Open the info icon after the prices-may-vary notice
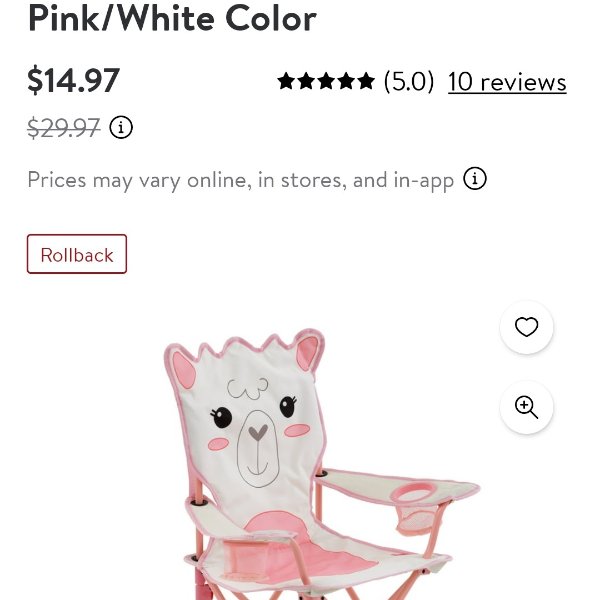Screen dimensions: 600x600 [474, 179]
